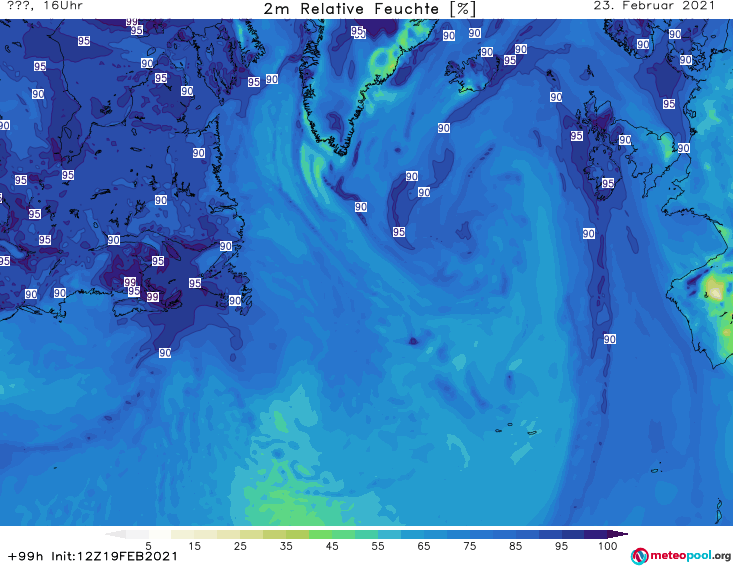
Task: Select the map title '2m Relative Feuchte [%]'
Action: pyautogui.click(x=369, y=9)
